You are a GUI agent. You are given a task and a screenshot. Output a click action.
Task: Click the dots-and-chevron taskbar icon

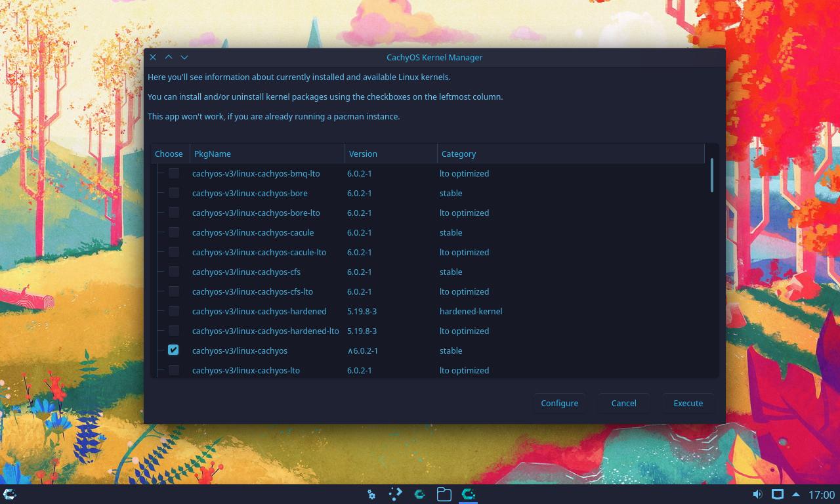coord(396,494)
